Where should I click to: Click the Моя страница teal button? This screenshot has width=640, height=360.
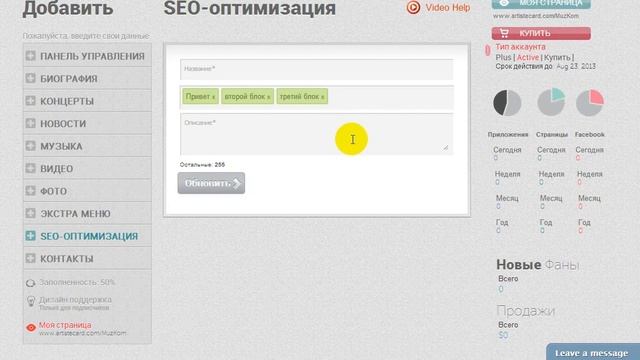tap(541, 4)
